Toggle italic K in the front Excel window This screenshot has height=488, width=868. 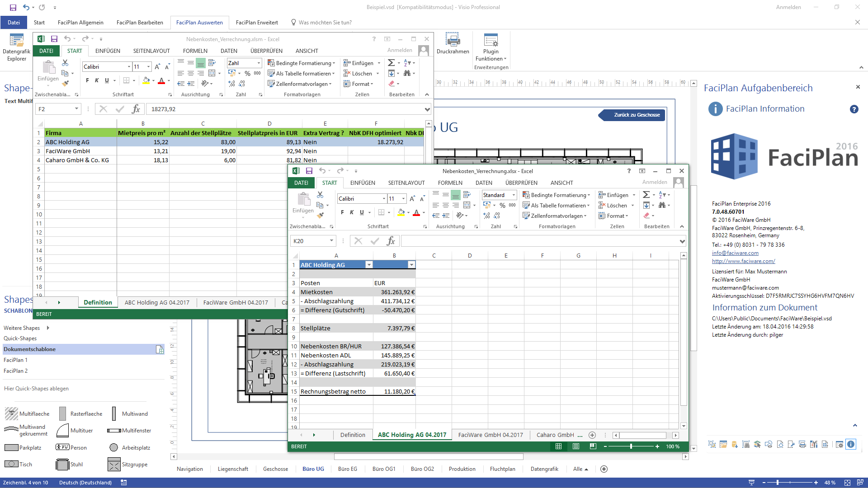click(352, 212)
